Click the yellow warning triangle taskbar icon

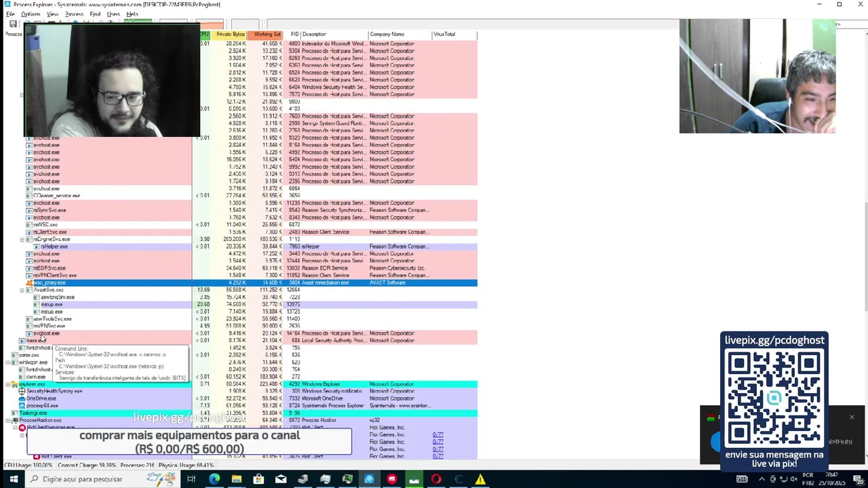coord(480,479)
